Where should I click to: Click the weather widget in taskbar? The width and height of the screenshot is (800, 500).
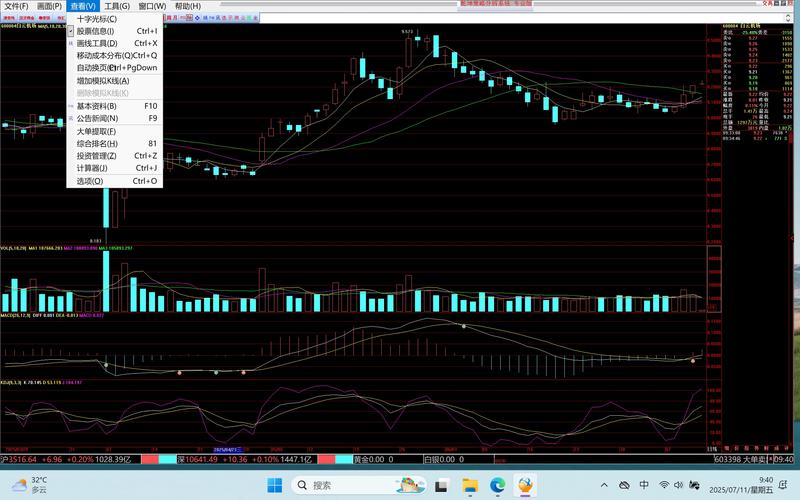27,485
